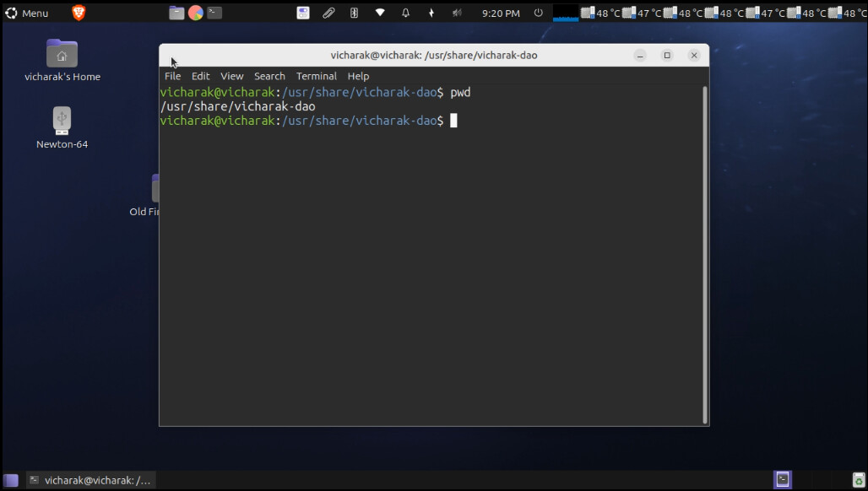This screenshot has height=491, width=868.
Task: Open the Brave browser launcher
Action: click(79, 13)
